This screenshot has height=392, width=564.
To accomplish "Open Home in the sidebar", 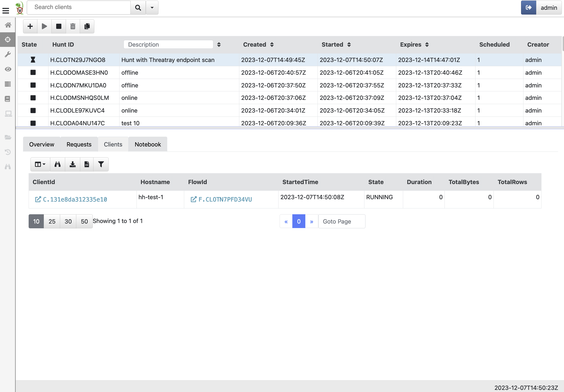I will (x=8, y=25).
